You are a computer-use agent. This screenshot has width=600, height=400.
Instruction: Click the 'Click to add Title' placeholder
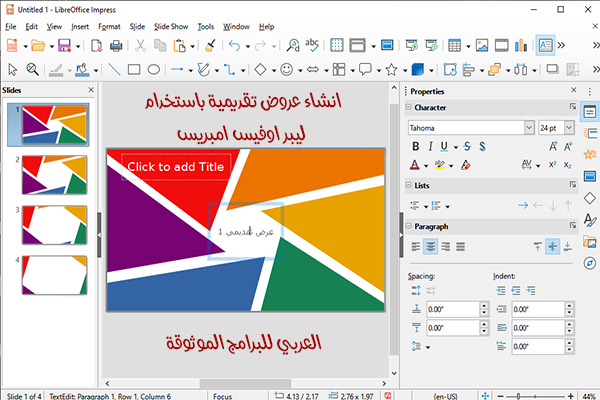(x=176, y=167)
